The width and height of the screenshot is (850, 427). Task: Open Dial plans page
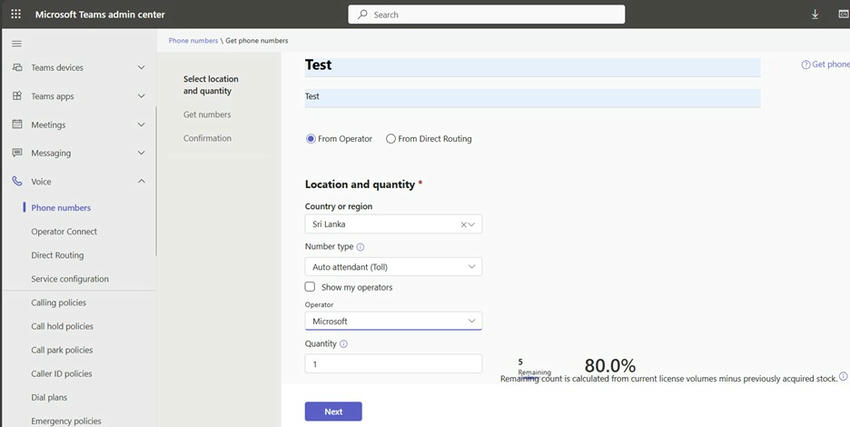[49, 397]
